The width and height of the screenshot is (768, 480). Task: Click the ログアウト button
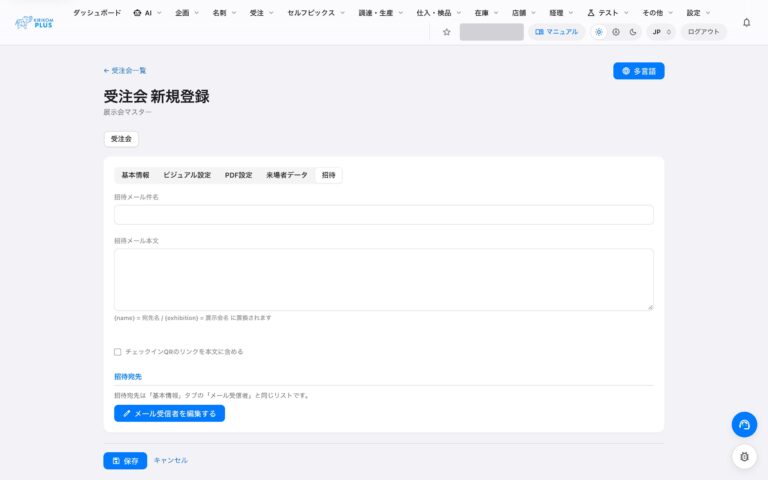click(703, 32)
